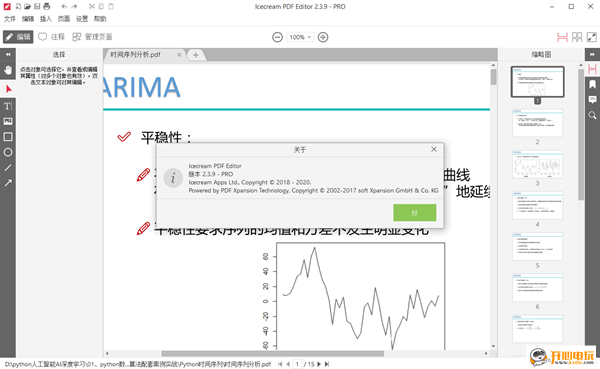Select page 5 thumbnail
The width and height of the screenshot is (600, 369).
pyautogui.click(x=537, y=247)
